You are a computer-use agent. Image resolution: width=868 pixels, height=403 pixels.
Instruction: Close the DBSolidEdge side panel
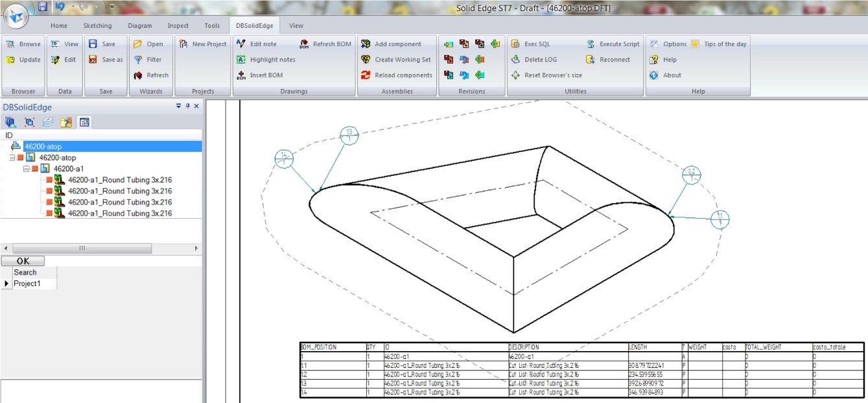point(196,106)
